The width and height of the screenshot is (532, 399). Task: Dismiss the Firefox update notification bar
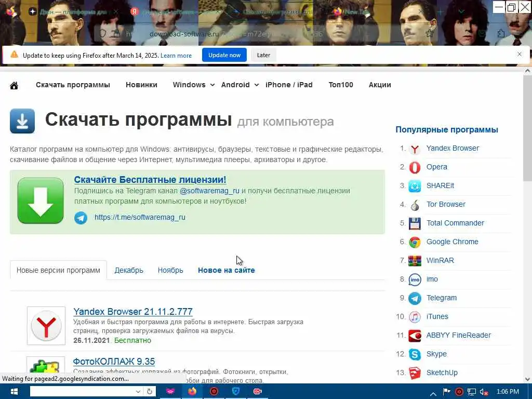pos(520,54)
